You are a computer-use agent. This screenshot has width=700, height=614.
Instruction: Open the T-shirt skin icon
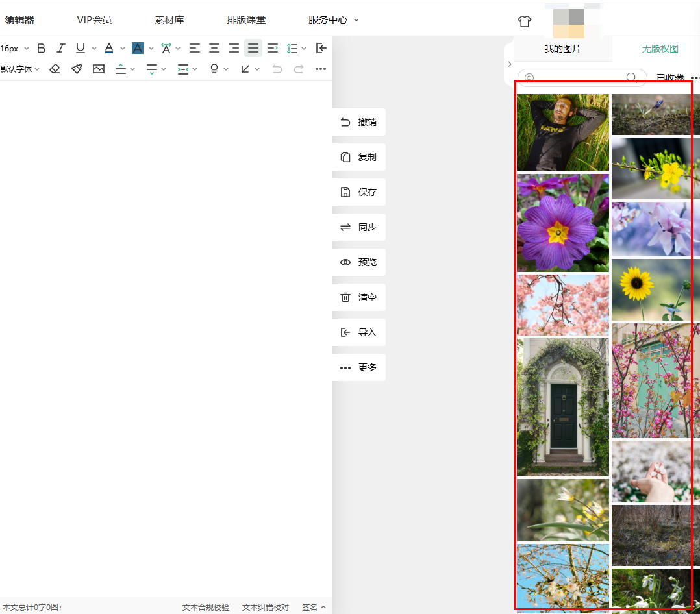pyautogui.click(x=525, y=21)
